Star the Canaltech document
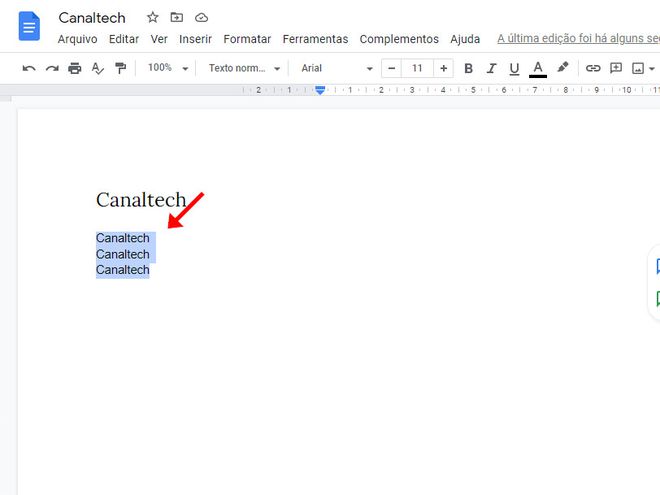660x495 pixels. [x=152, y=18]
